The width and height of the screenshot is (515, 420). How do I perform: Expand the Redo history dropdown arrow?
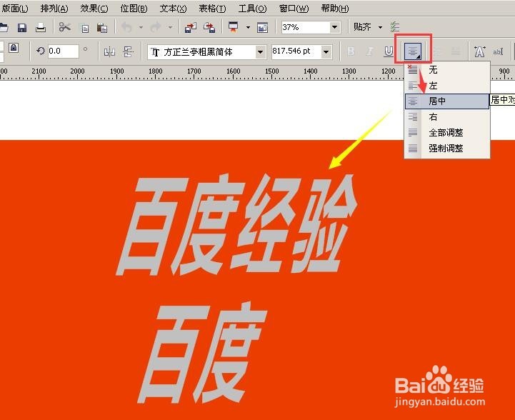(170, 27)
